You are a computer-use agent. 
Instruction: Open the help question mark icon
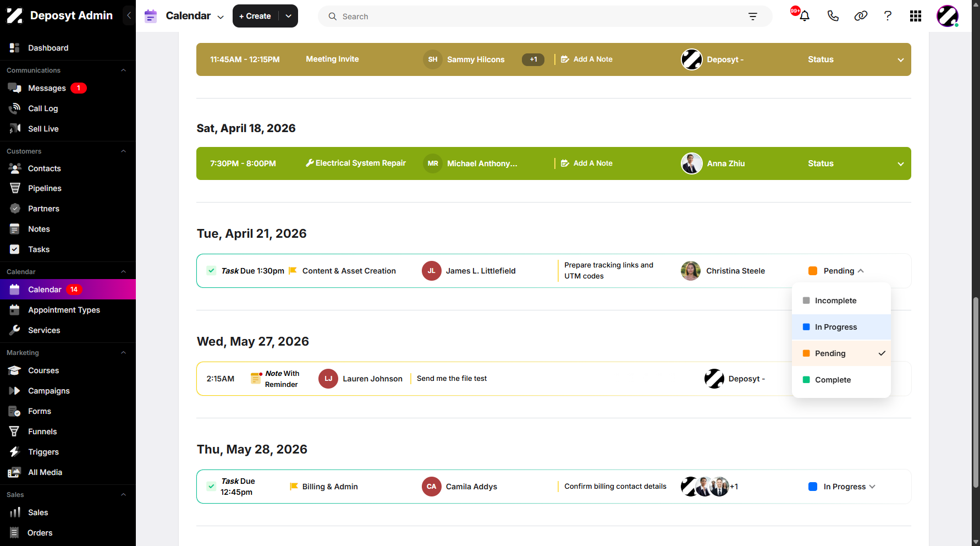[888, 16]
